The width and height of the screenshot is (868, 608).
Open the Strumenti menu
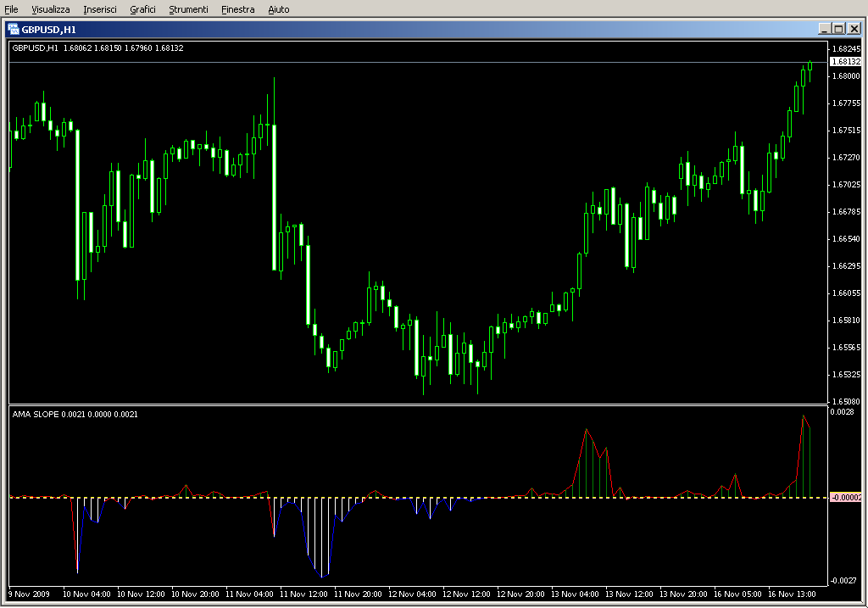click(188, 9)
